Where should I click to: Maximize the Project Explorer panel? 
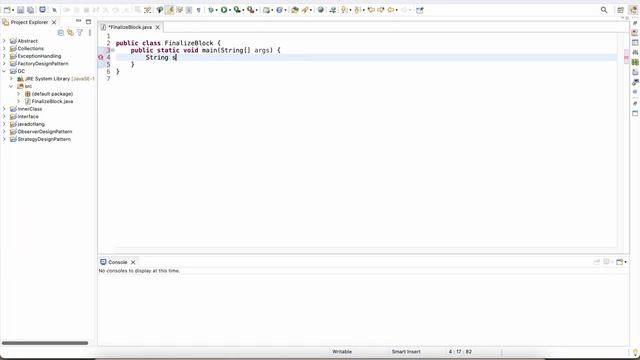(88, 22)
